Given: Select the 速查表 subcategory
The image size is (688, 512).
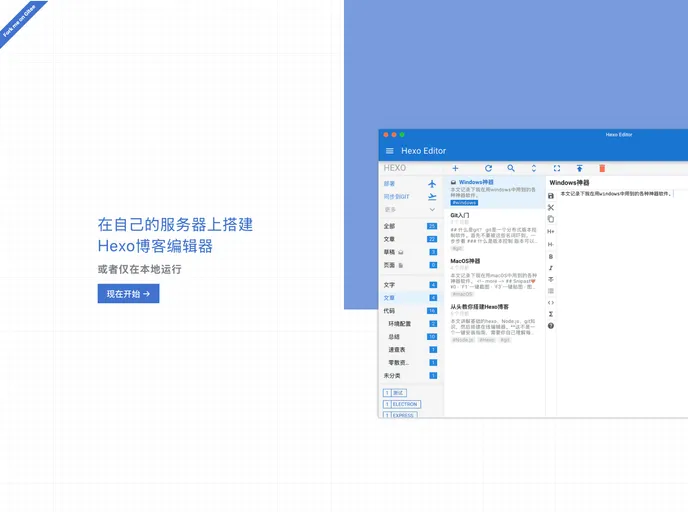Looking at the screenshot, I should pyautogui.click(x=412, y=350).
